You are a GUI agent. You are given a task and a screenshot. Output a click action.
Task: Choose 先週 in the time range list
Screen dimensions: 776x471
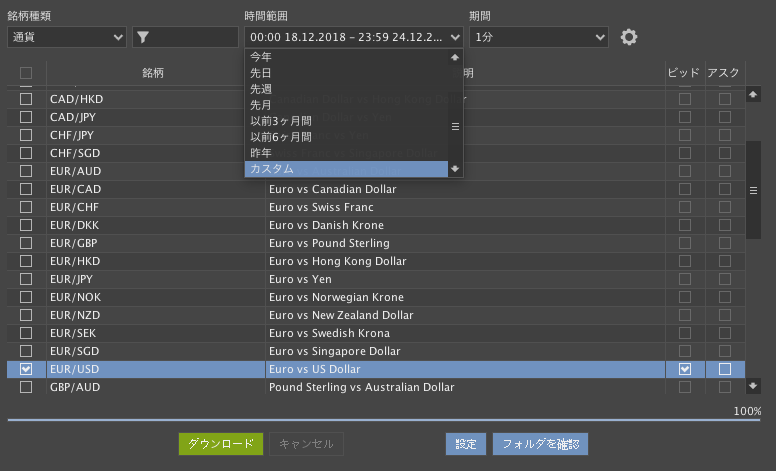coord(345,89)
